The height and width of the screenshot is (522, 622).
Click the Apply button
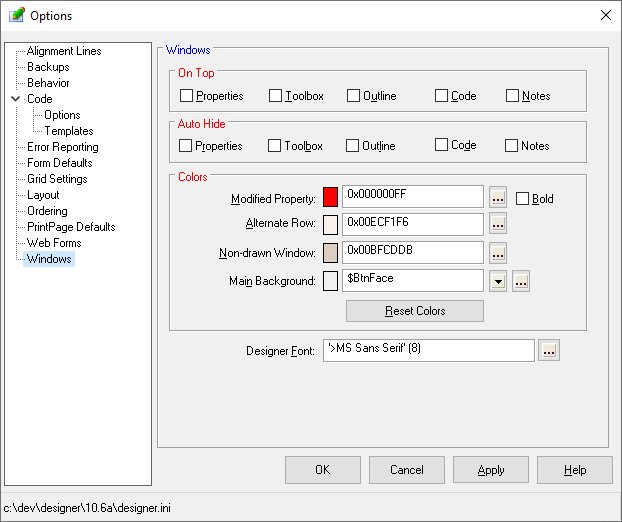point(490,470)
